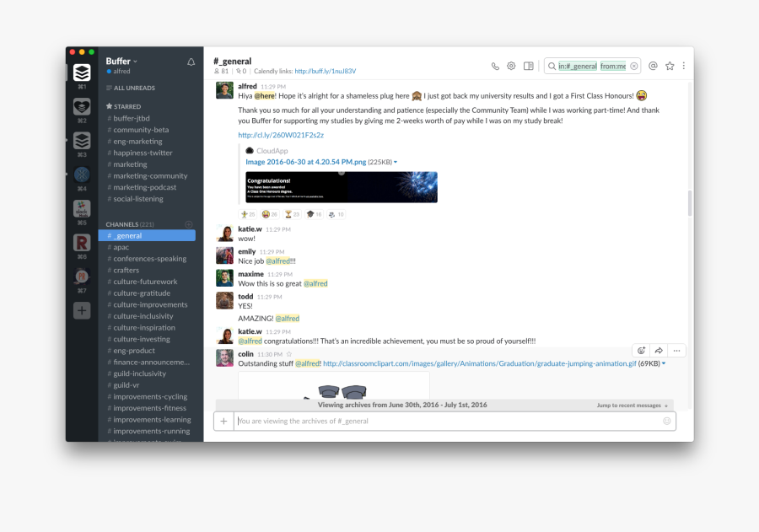Switch to workspace labeled ⌘2
This screenshot has height=532, width=759.
82,106
